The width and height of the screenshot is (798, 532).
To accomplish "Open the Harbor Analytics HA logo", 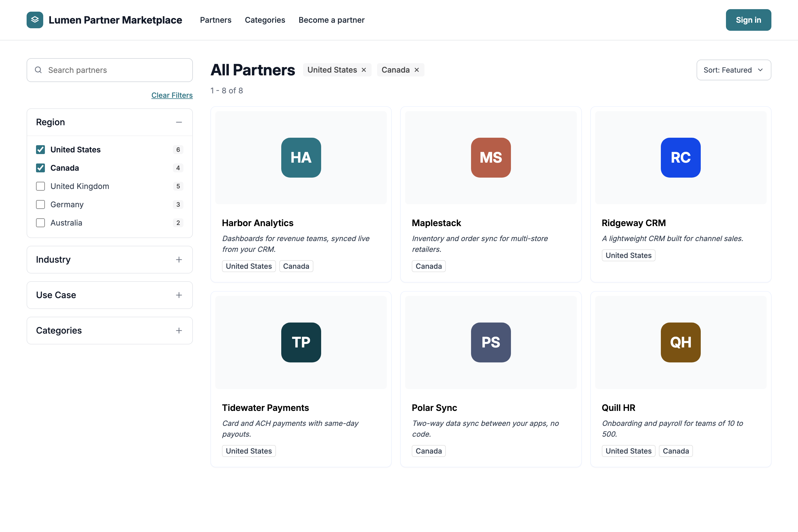I will 301,157.
